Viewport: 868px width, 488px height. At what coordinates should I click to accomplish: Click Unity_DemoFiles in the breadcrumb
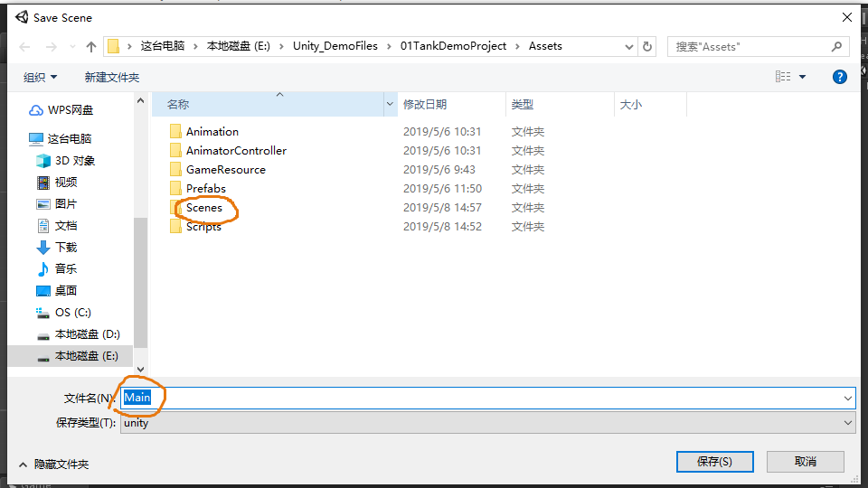[335, 46]
